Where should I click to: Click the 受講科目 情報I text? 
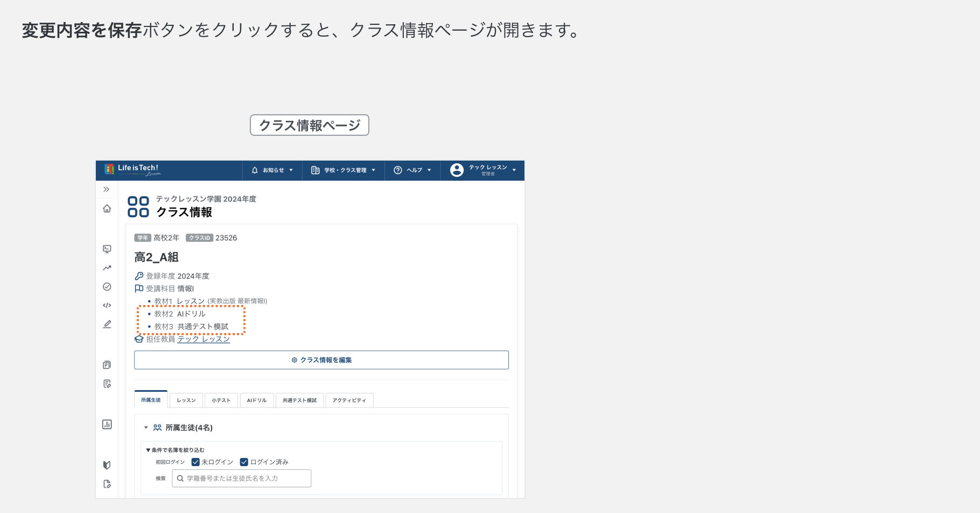pyautogui.click(x=170, y=288)
